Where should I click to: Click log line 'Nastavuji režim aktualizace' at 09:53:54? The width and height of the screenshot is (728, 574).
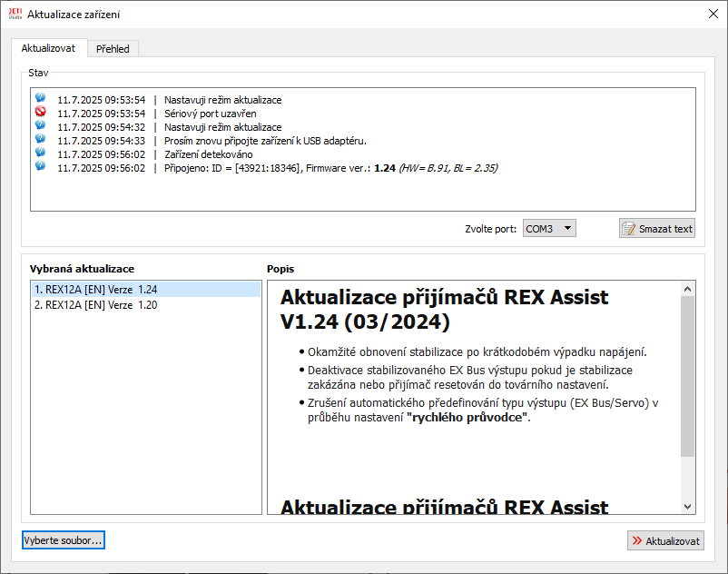tap(223, 100)
